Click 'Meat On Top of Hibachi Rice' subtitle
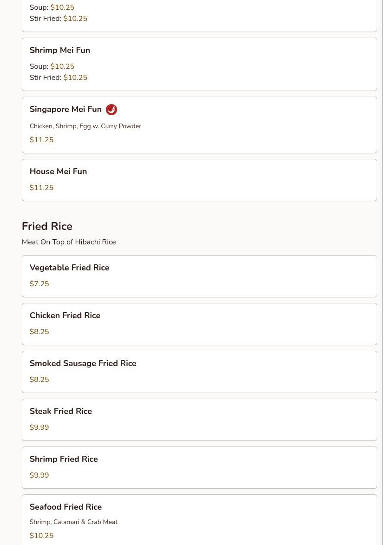Image resolution: width=392 pixels, height=545 pixels. click(69, 242)
